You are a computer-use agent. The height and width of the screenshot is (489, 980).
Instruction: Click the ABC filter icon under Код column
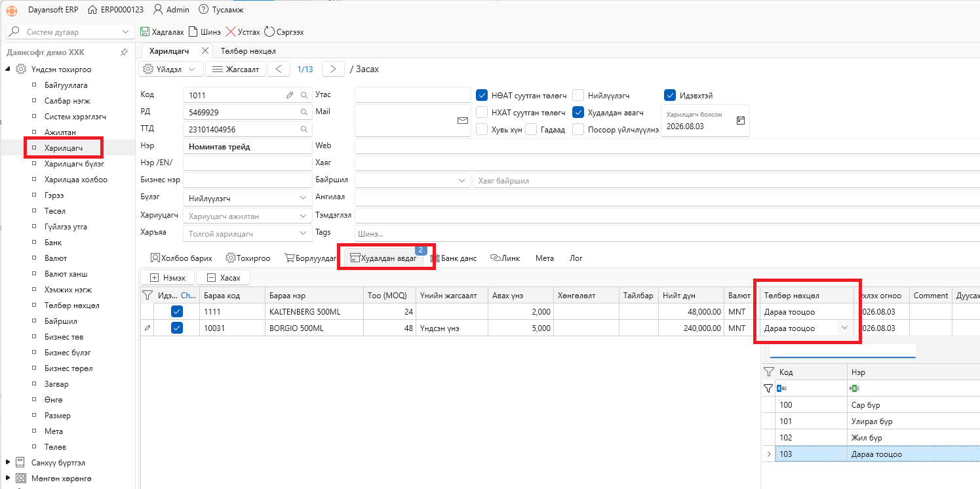click(x=782, y=388)
